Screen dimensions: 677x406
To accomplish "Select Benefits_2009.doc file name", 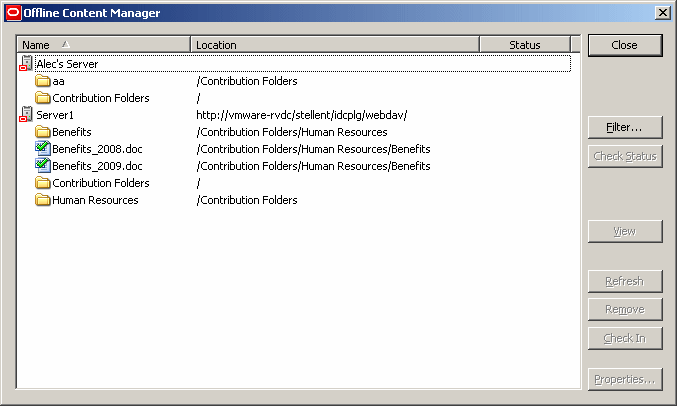I will [97, 166].
